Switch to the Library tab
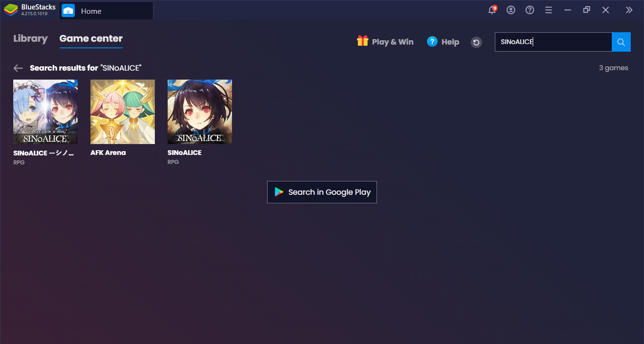 coord(30,39)
